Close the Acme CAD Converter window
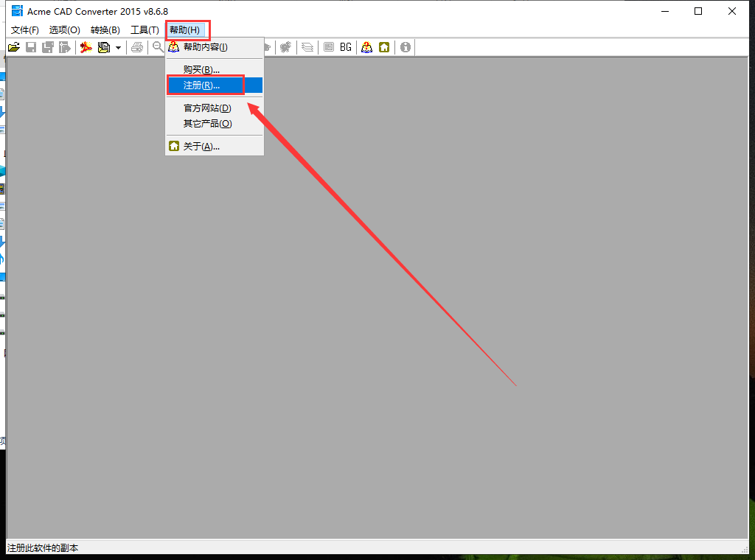The width and height of the screenshot is (755, 560). (732, 11)
